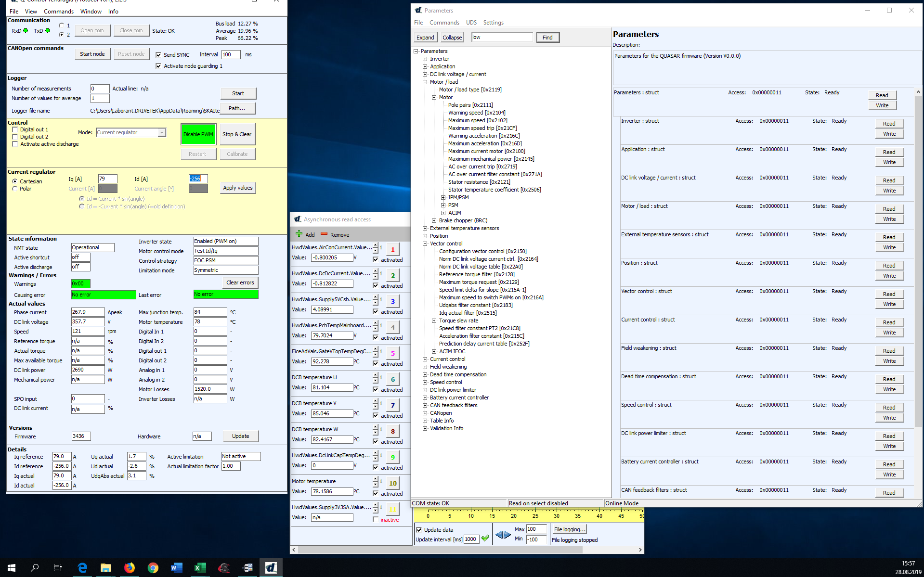Open the Settings menu in Parameters window
This screenshot has width=924, height=577.
click(493, 23)
